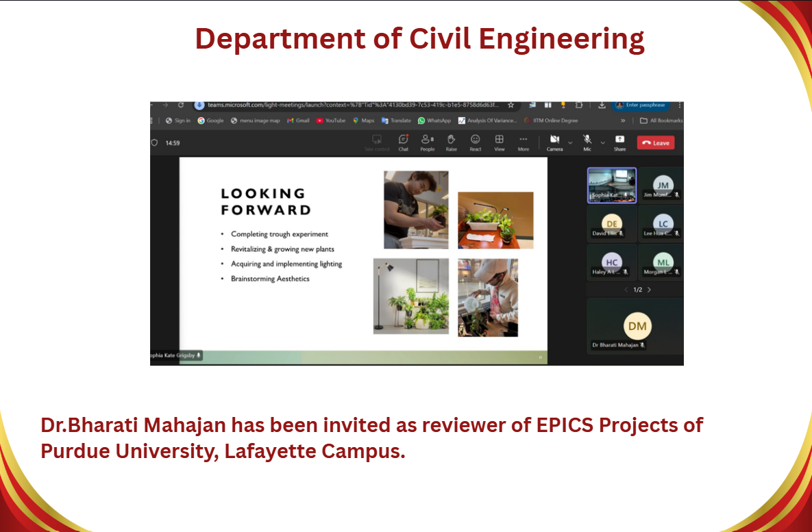The width and height of the screenshot is (812, 532).
Task: Raise your hand in the meeting
Action: click(451, 142)
